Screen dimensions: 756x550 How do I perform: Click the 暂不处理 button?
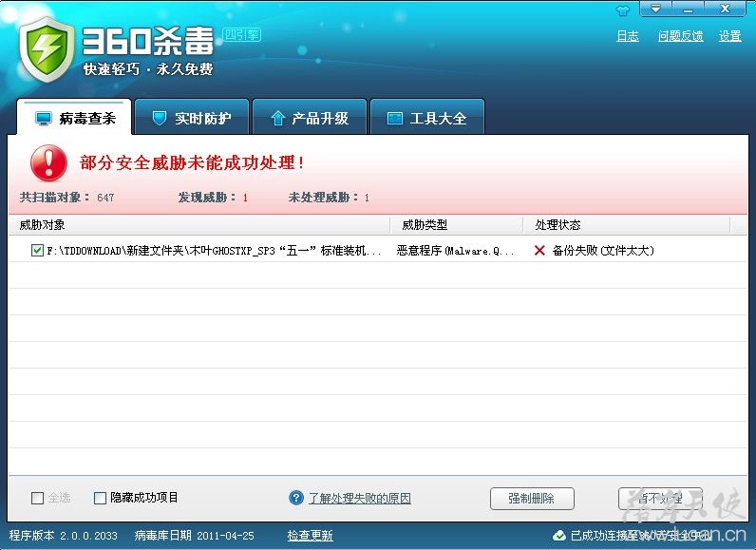tap(660, 499)
